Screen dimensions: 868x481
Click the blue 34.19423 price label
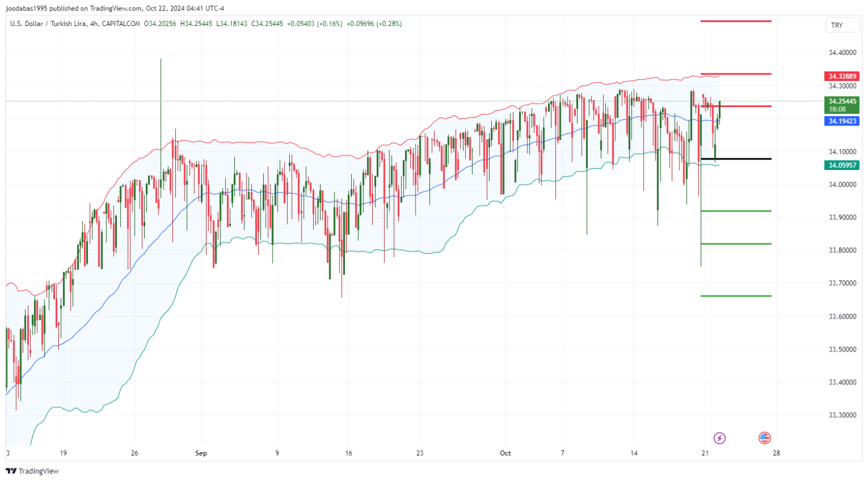tap(841, 121)
